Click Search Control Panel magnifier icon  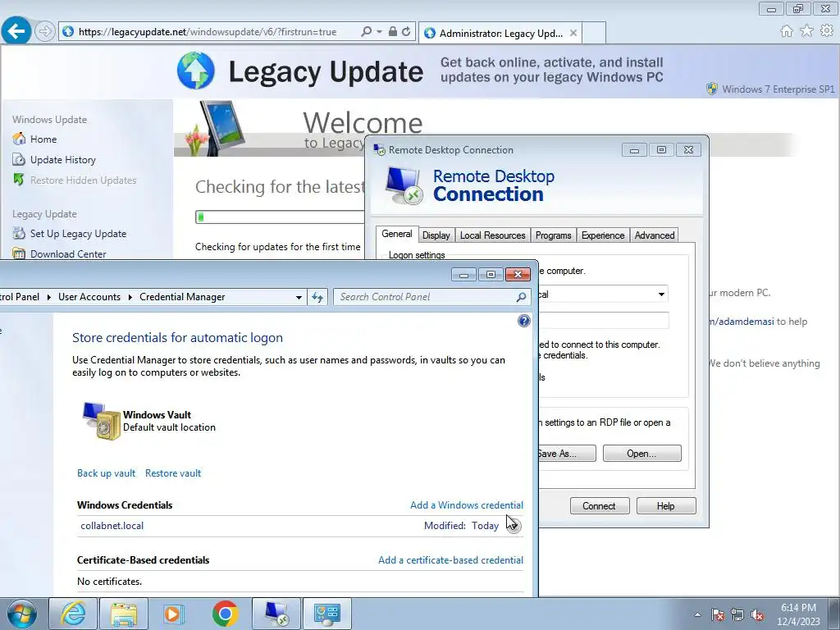(x=521, y=297)
